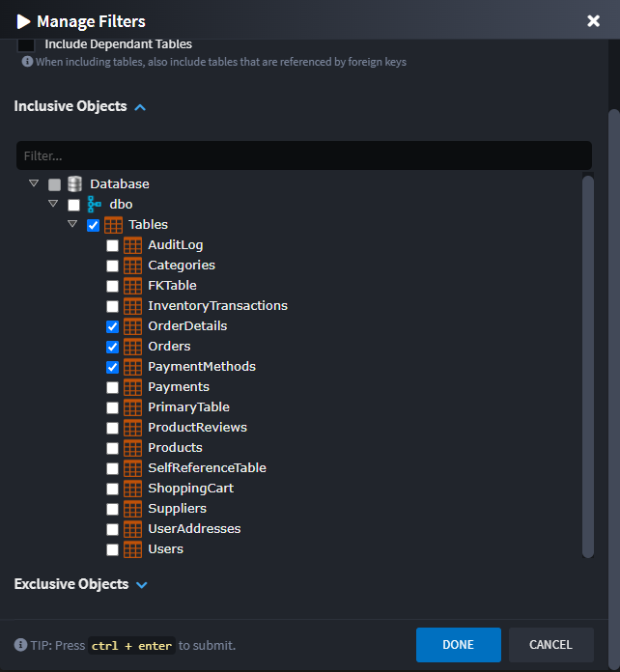Select the InventoryTransactions tree item
620x672 pixels.
pyautogui.click(x=217, y=306)
